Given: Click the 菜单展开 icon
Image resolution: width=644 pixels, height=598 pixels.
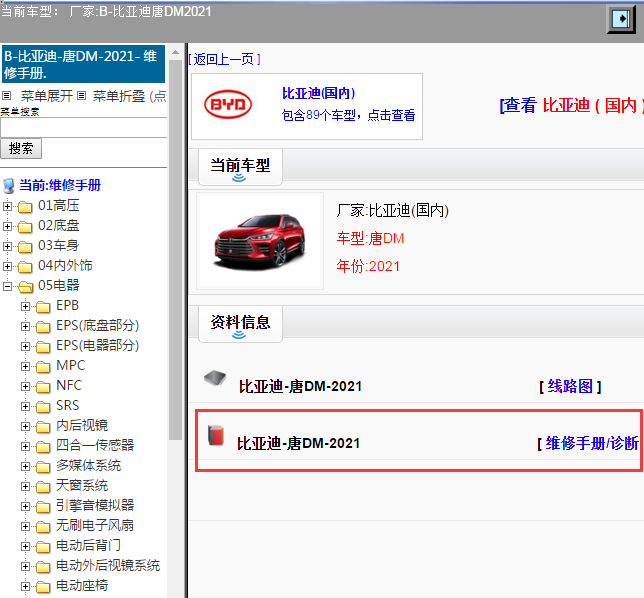Looking at the screenshot, I should coord(6,96).
